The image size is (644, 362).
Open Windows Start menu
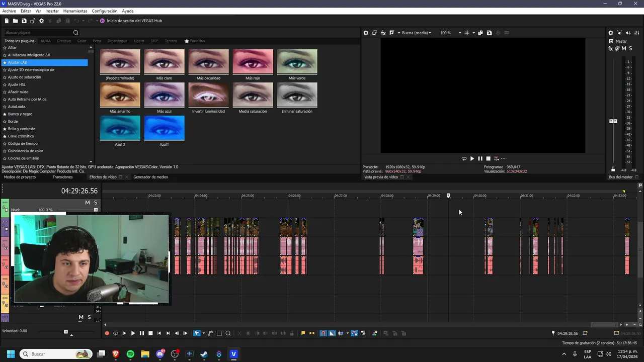tap(11, 354)
